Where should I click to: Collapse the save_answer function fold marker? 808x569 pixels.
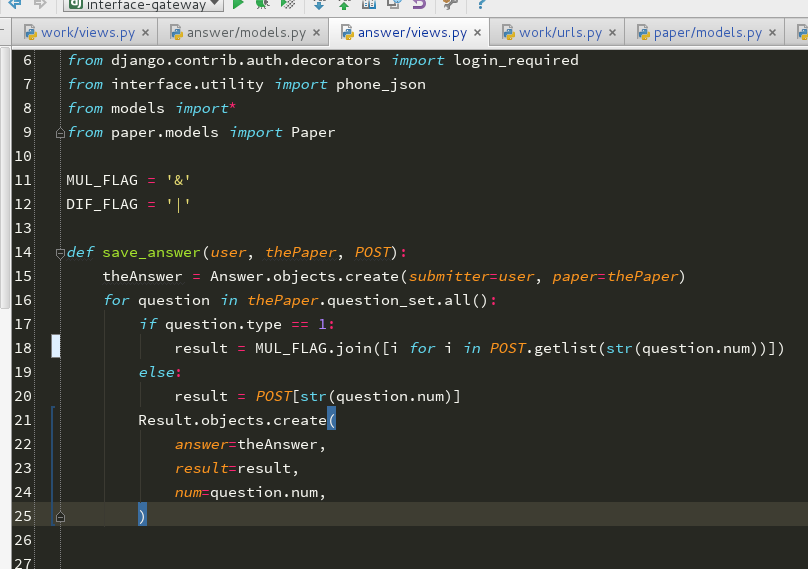click(60, 252)
